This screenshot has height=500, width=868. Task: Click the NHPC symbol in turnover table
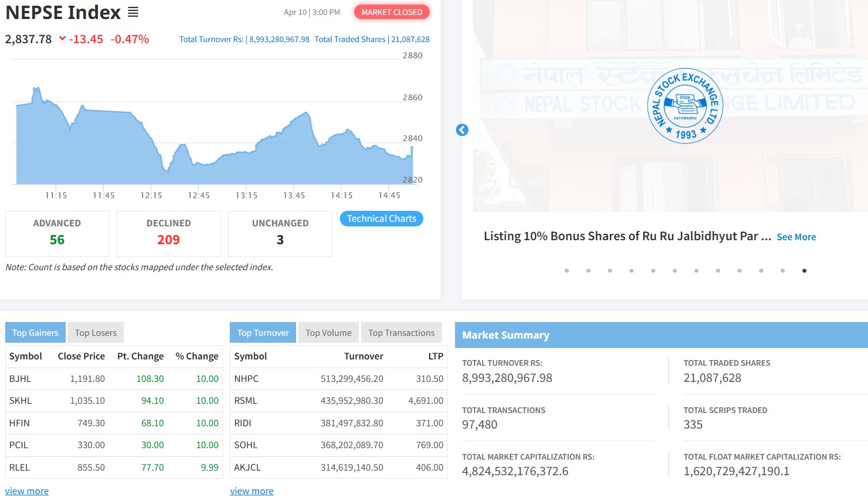[246, 378]
